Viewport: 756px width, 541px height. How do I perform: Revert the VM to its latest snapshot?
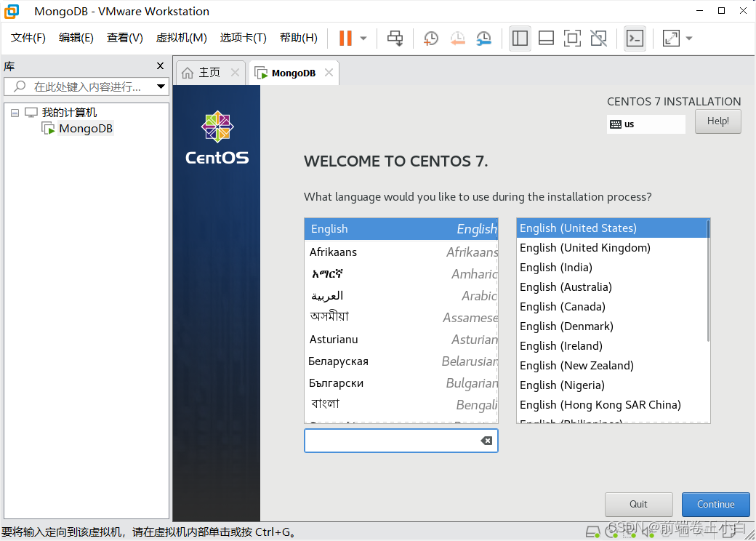point(457,38)
